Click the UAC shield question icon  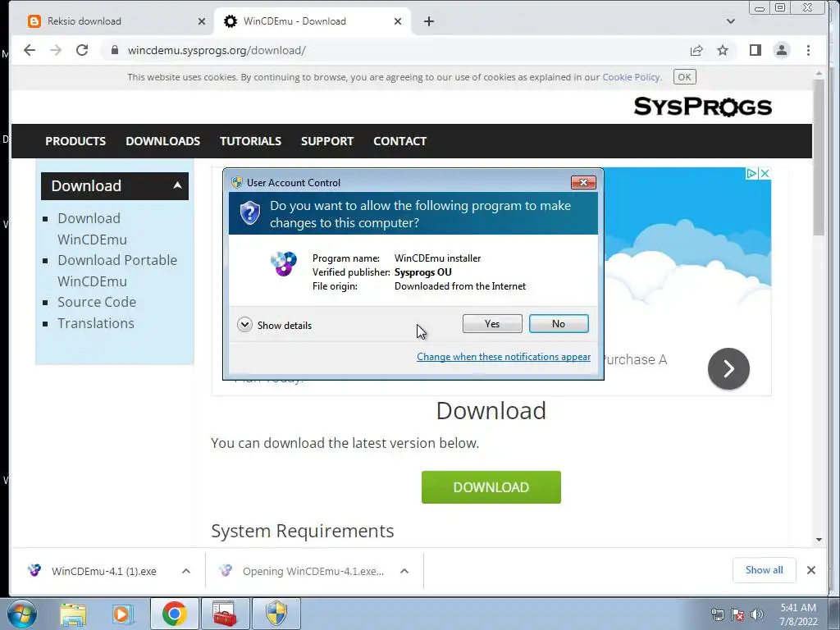[x=249, y=213]
